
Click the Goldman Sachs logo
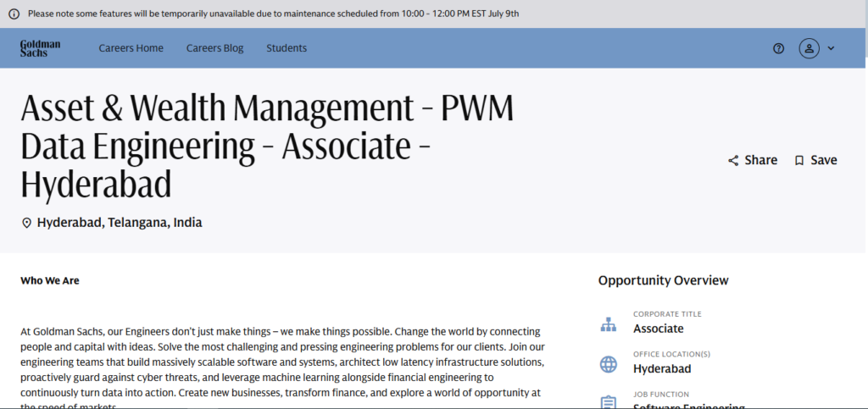coord(41,48)
